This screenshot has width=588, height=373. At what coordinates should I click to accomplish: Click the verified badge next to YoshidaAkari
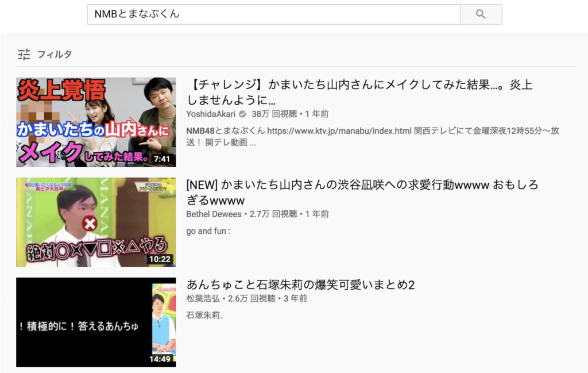pos(243,114)
